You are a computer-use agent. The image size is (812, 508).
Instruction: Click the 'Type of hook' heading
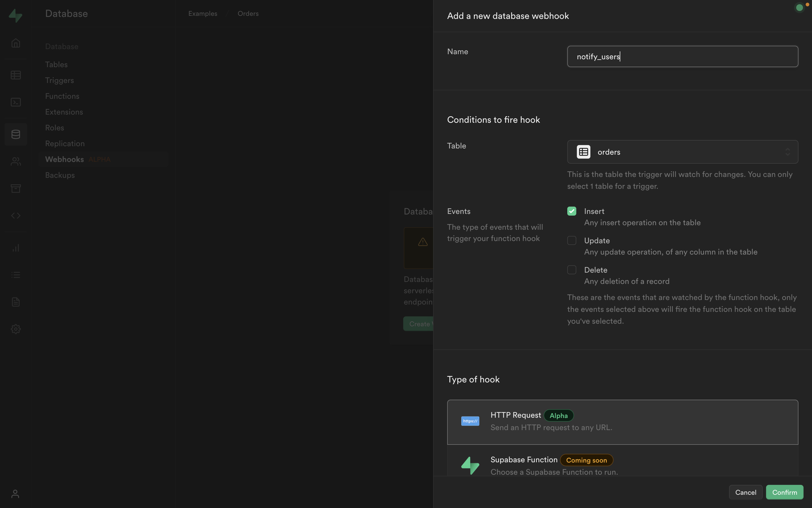click(x=473, y=379)
